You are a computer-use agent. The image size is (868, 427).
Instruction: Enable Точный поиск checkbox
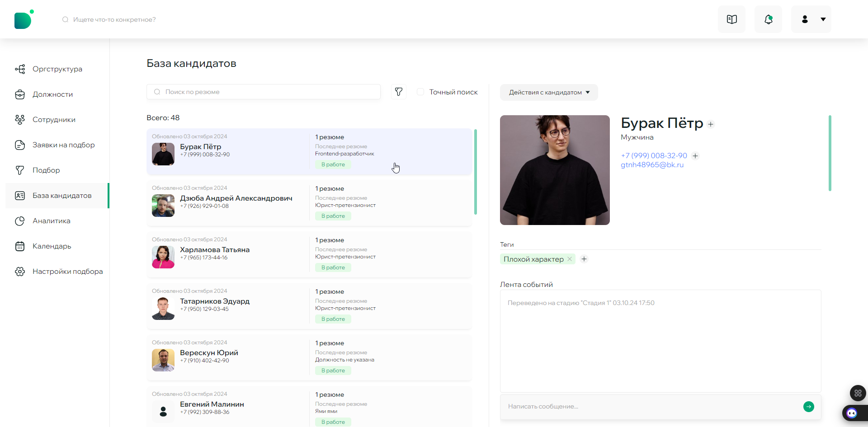(420, 92)
